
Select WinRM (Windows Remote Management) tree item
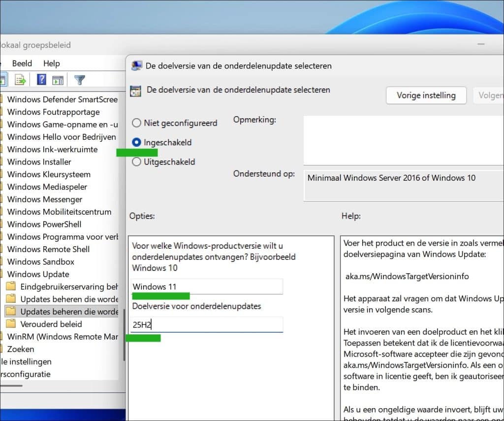pyautogui.click(x=63, y=337)
